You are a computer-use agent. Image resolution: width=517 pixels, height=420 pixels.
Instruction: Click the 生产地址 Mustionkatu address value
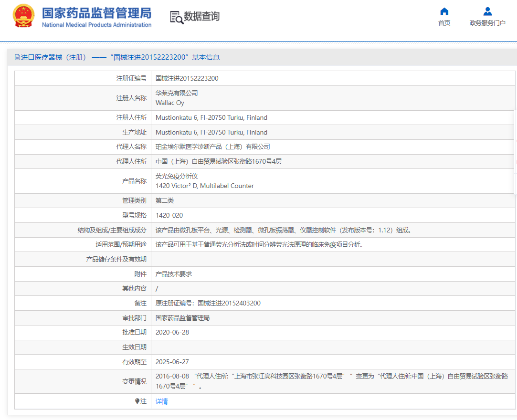(211, 133)
